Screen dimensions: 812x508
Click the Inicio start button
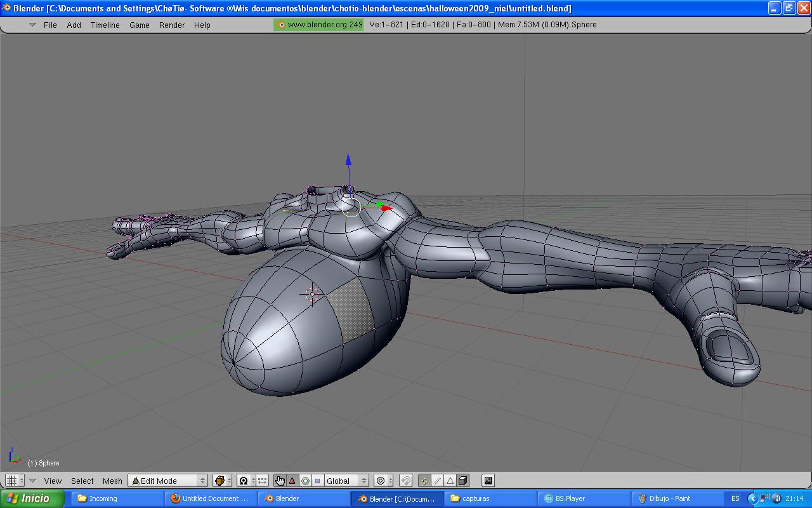(32, 498)
